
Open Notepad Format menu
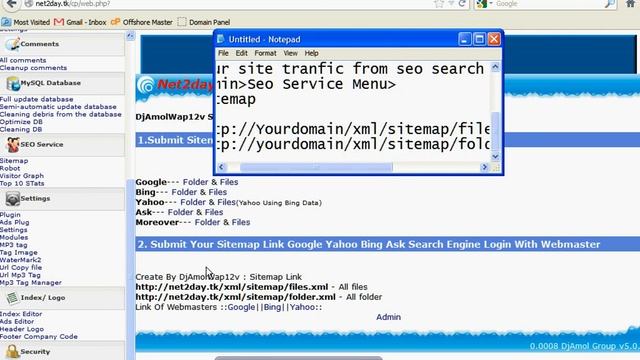point(265,53)
